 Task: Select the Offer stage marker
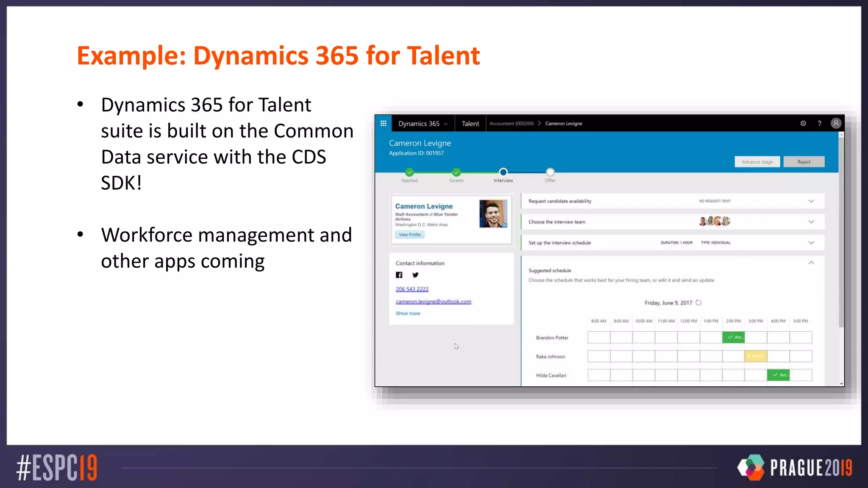(550, 172)
